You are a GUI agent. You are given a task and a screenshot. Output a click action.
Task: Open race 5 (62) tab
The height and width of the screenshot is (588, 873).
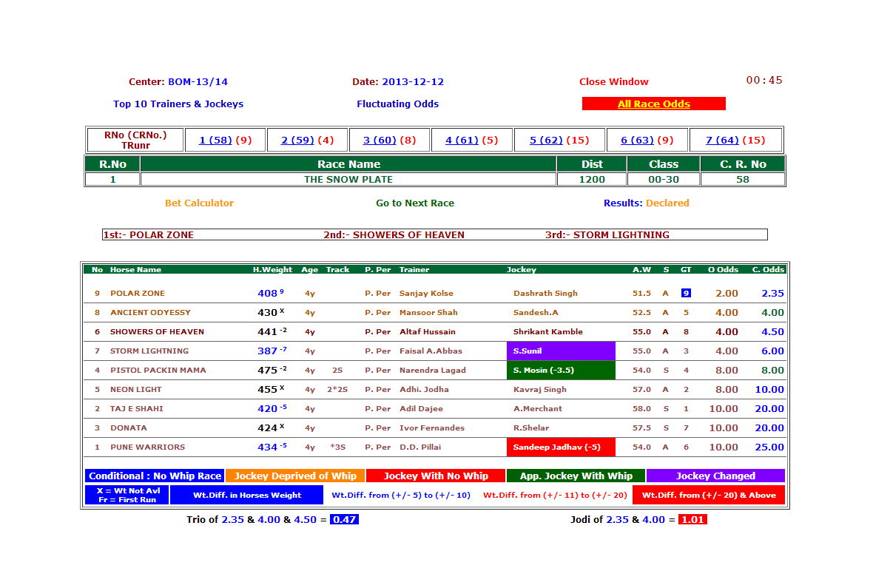[546, 141]
